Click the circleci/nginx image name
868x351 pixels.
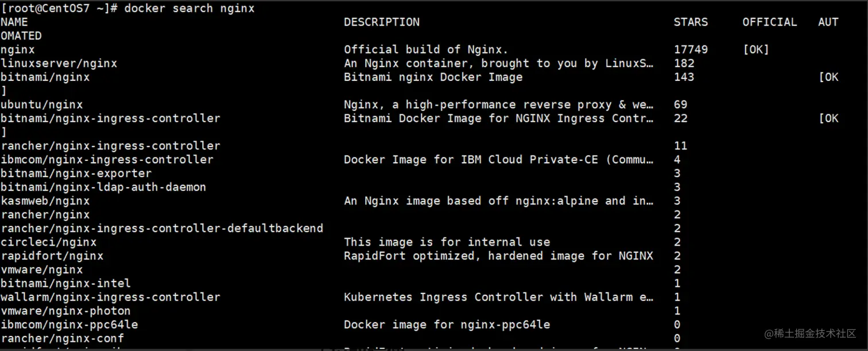click(x=48, y=242)
